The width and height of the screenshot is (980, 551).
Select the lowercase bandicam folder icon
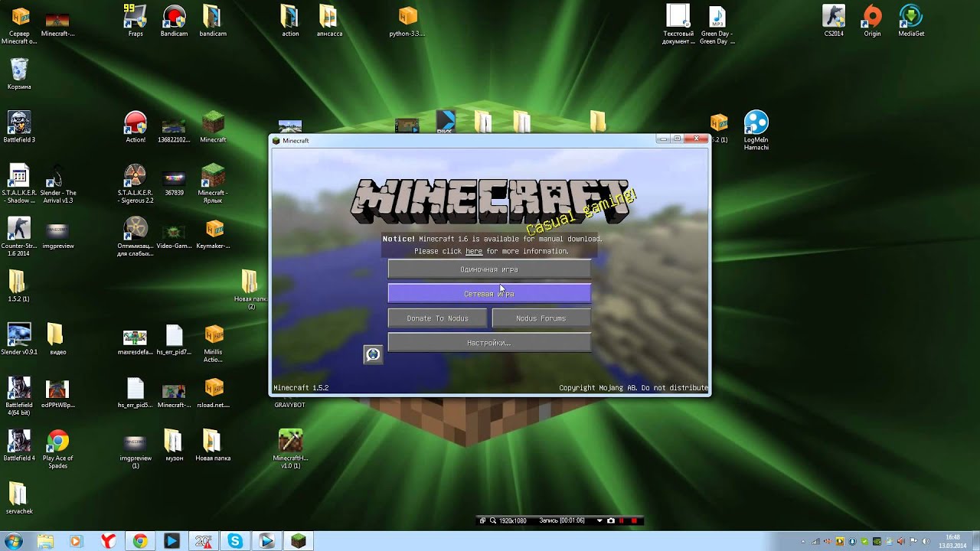pos(213,21)
